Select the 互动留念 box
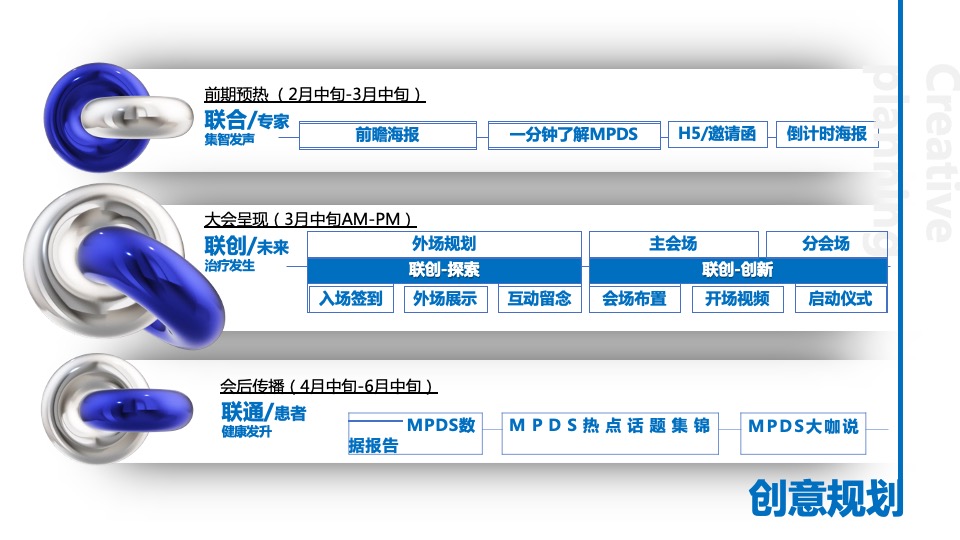 (x=539, y=299)
